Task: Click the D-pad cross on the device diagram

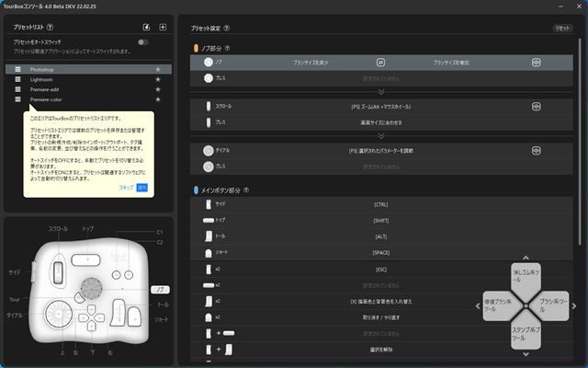Action: point(92,317)
